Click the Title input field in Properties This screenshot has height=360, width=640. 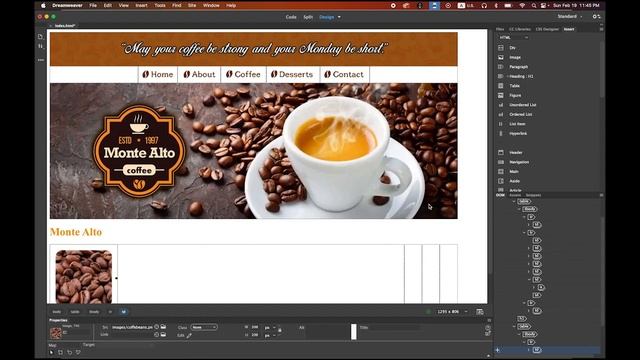click(x=394, y=327)
